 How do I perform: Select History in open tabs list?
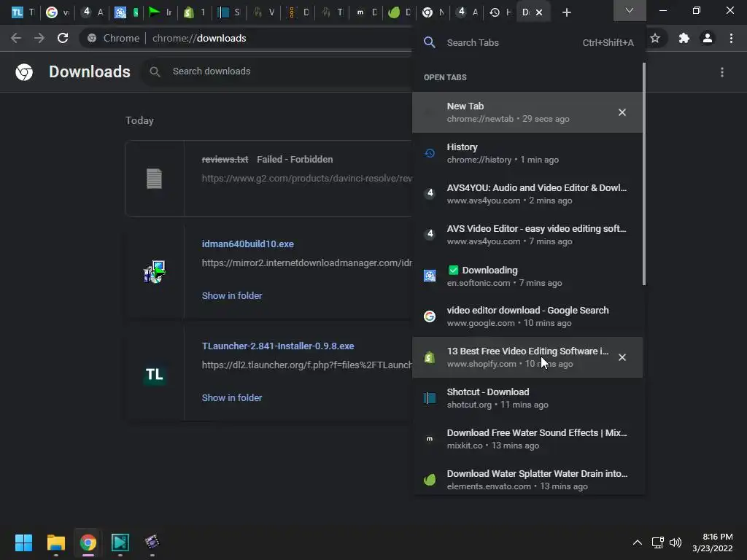(527, 153)
